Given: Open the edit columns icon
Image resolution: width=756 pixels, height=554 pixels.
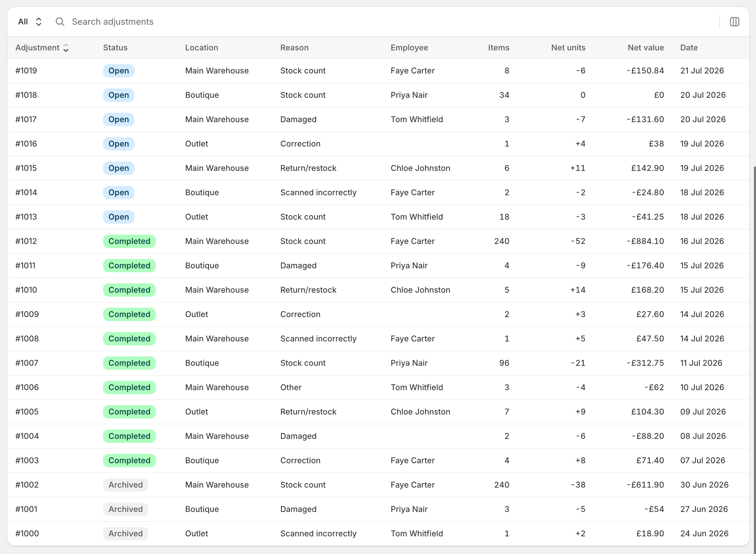Looking at the screenshot, I should [x=734, y=22].
